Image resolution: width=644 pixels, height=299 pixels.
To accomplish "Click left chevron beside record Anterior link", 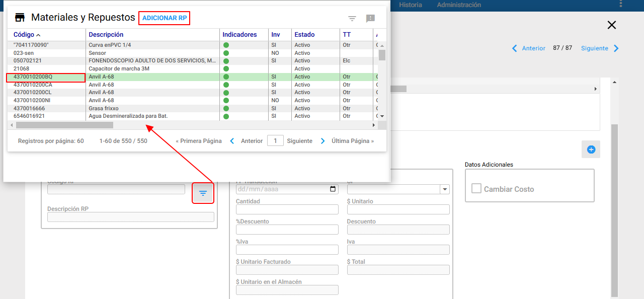I will [x=514, y=48].
